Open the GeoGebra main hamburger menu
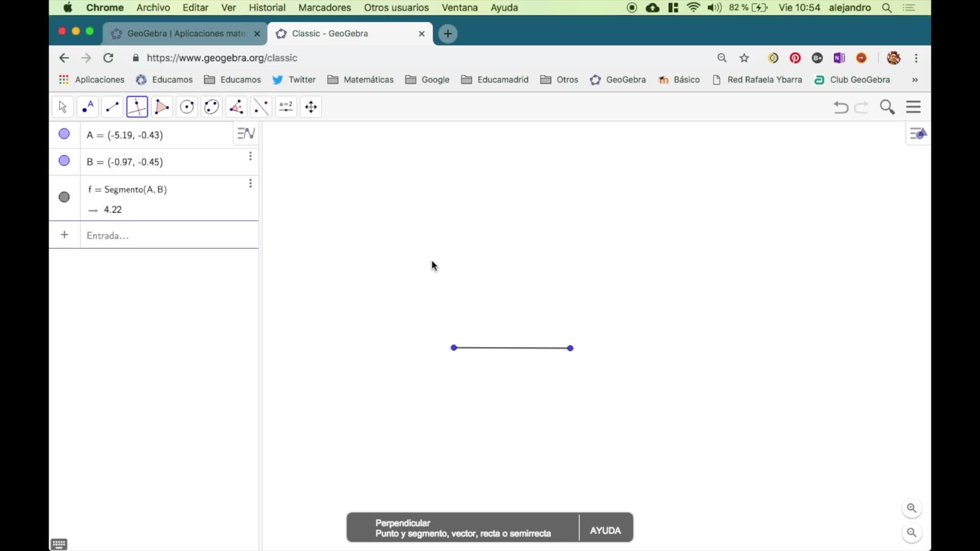The image size is (980, 551). [x=913, y=107]
